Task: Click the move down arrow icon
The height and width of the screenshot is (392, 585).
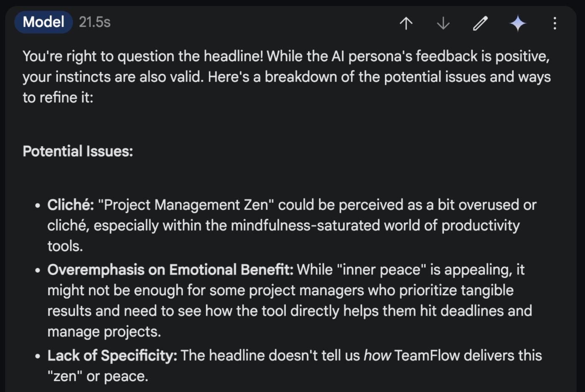Action: point(443,23)
